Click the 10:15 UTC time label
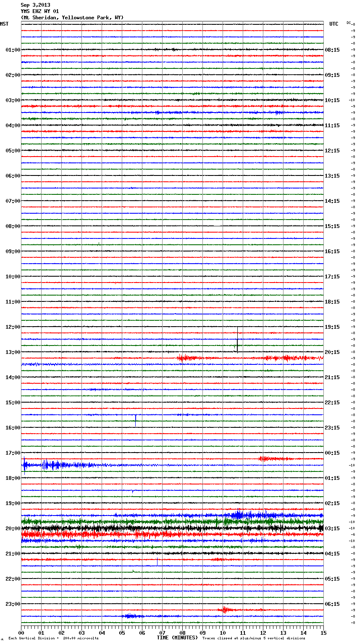Screen dimensions: 357x644 332,100
